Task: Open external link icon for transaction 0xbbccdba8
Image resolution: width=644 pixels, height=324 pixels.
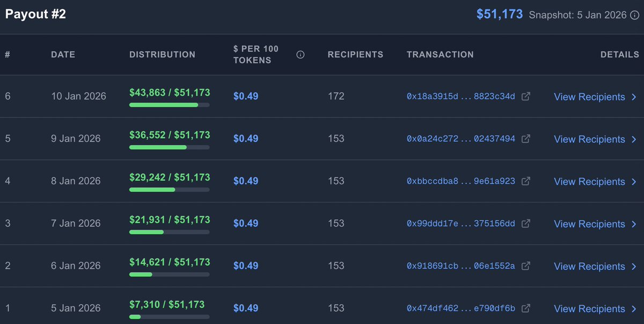Action: point(526,181)
